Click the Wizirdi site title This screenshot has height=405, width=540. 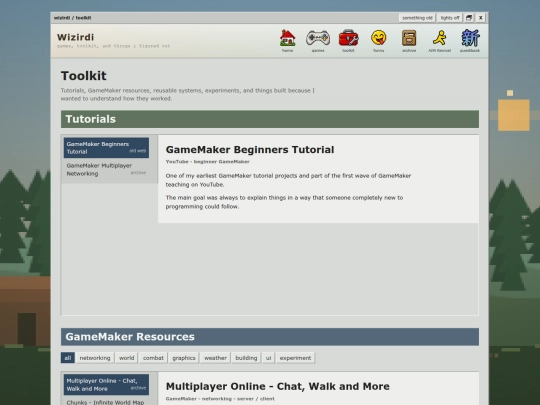75,37
